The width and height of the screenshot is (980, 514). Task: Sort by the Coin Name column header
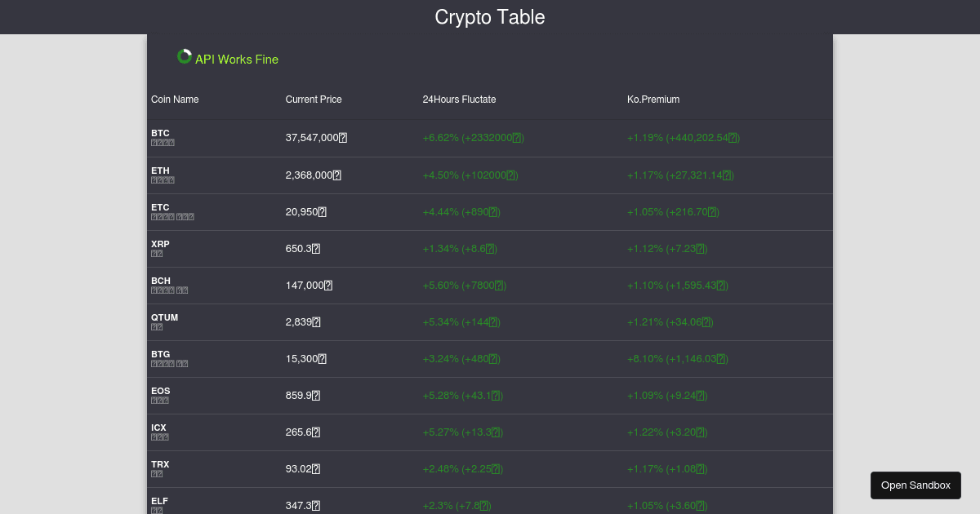click(175, 99)
